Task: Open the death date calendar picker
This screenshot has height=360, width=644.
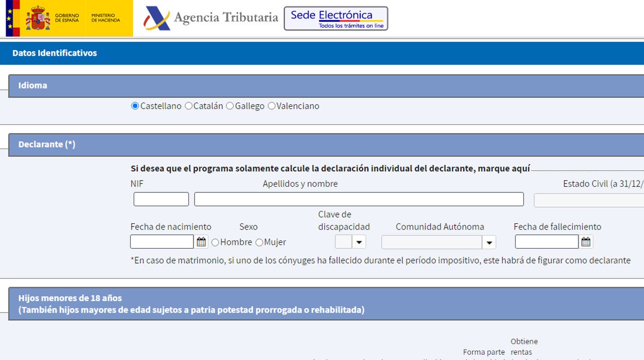Action: [586, 242]
